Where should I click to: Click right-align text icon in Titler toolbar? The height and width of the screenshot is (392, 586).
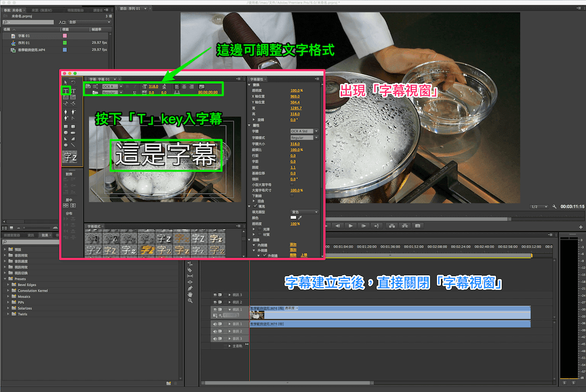tap(191, 87)
